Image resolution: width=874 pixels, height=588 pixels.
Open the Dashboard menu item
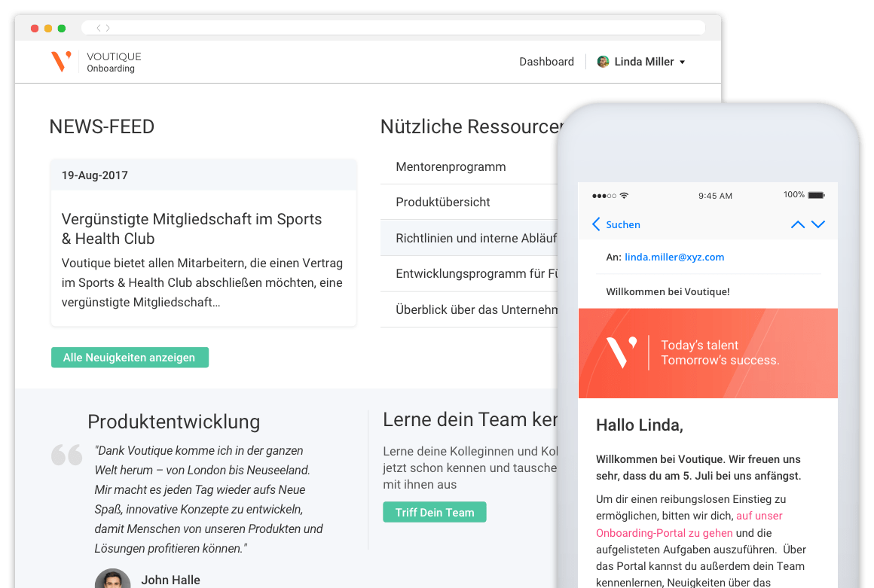coord(546,62)
